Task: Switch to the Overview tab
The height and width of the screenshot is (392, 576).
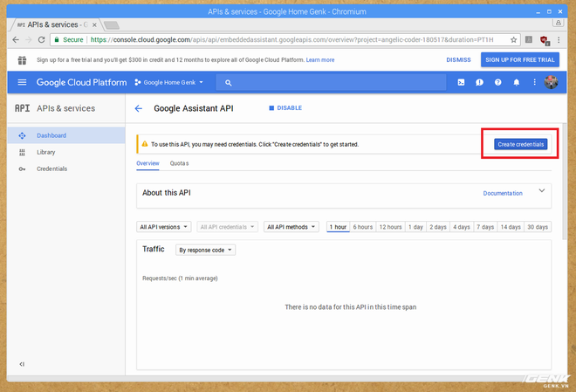Action: point(147,163)
